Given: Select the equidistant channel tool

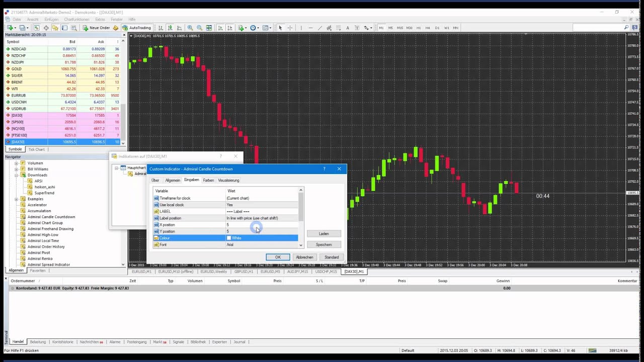Looking at the screenshot, I should (329, 28).
